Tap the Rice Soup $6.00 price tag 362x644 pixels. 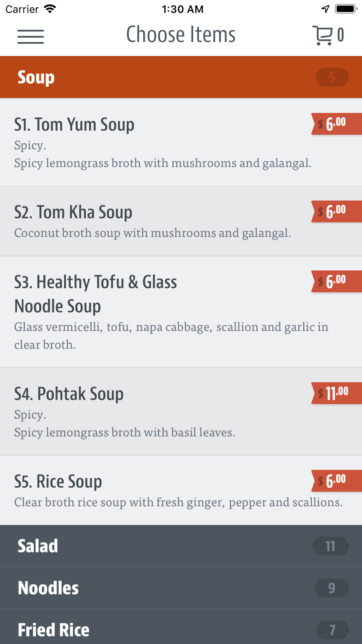point(337,481)
